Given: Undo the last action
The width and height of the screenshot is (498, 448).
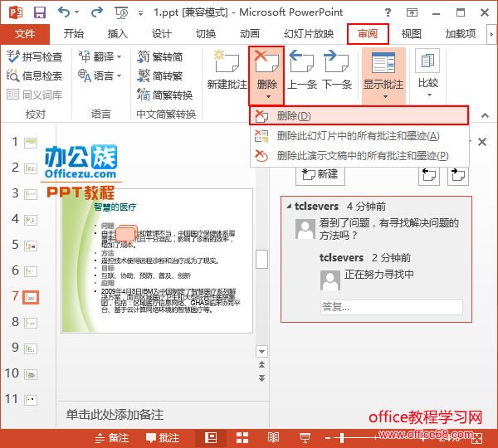Looking at the screenshot, I should click(x=64, y=12).
